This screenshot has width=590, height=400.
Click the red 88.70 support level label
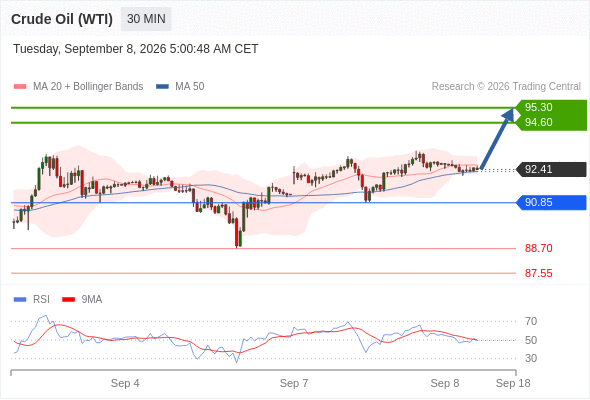point(538,248)
